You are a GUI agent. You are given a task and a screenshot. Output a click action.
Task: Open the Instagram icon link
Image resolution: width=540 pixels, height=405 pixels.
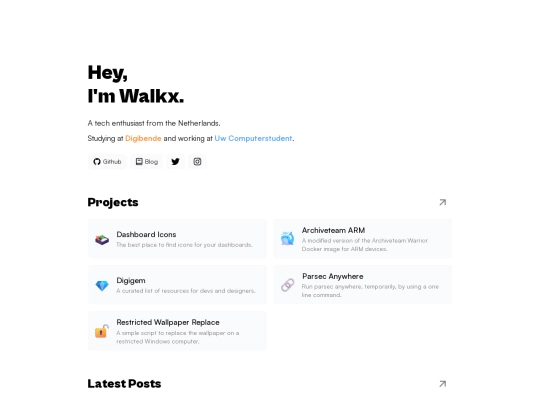197,162
